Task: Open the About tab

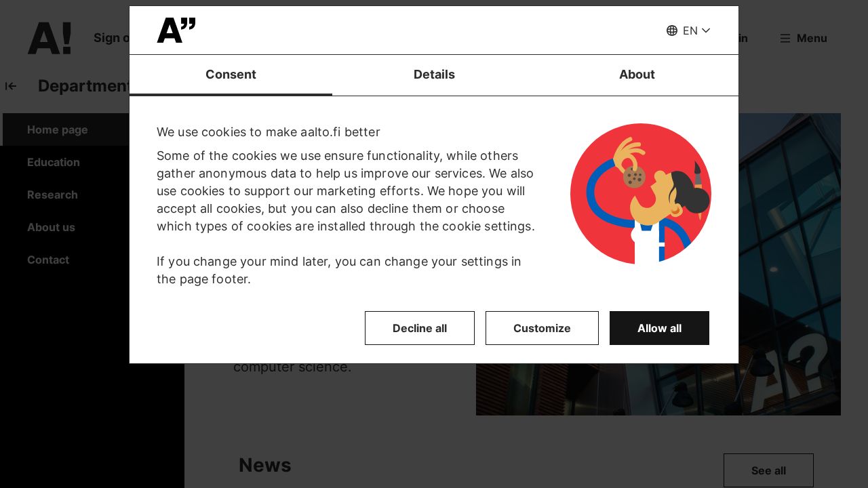Action: point(637,75)
